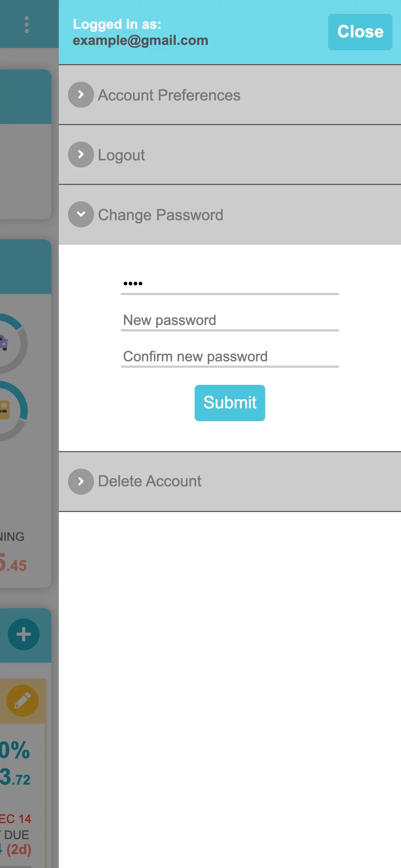
Task: Focus the New password field
Action: tap(230, 320)
